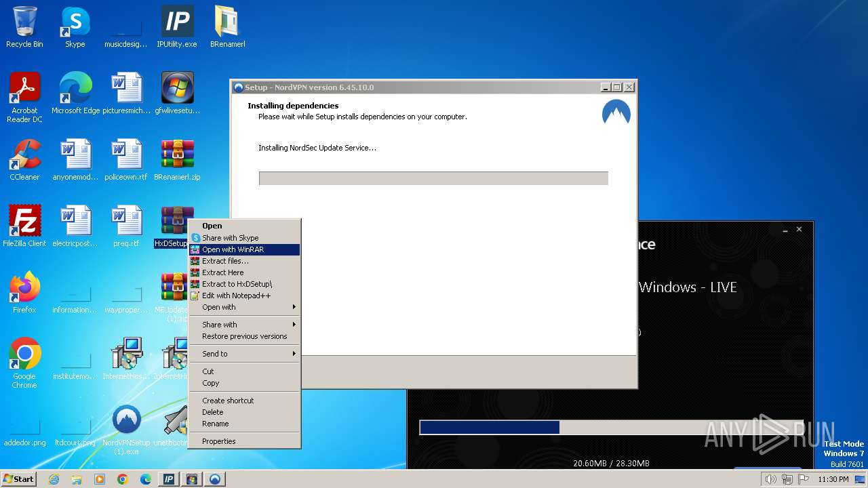Image resolution: width=868 pixels, height=488 pixels.
Task: Click the Edge icon in the taskbar
Action: 146,479
